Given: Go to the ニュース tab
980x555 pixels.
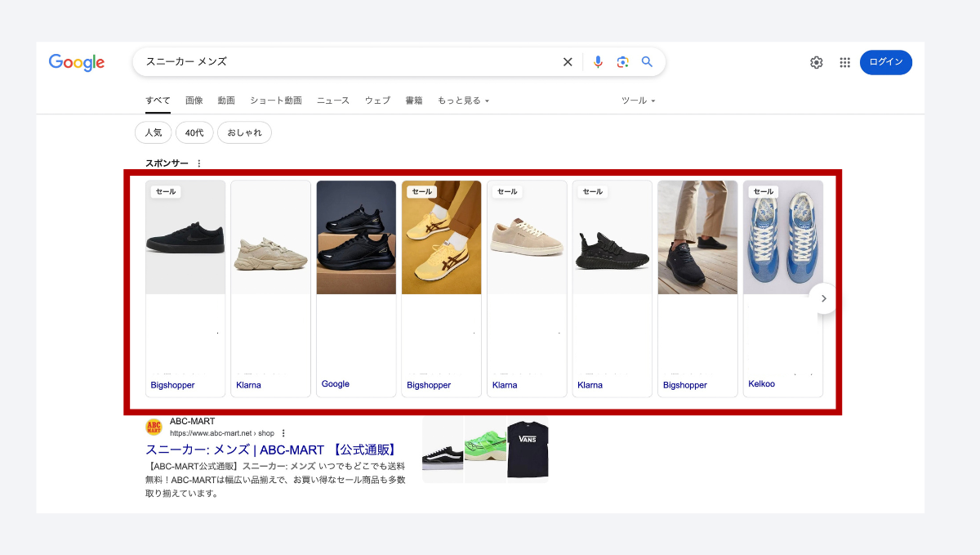Looking at the screenshot, I should coord(333,101).
